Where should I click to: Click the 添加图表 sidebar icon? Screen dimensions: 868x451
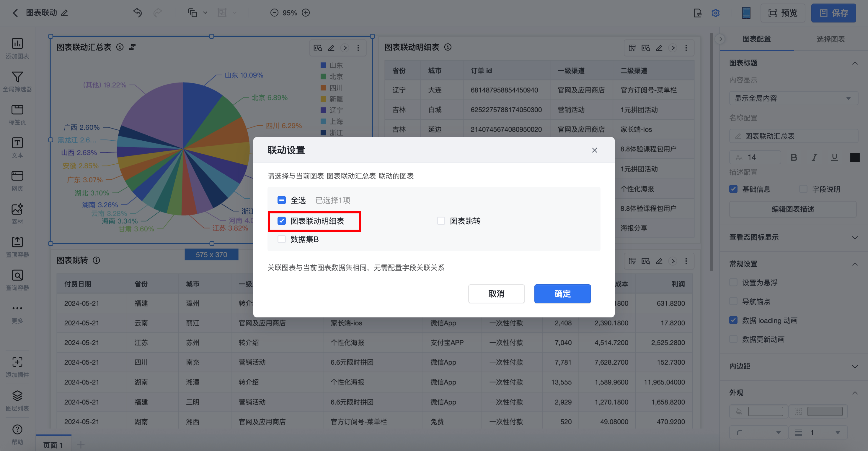tap(17, 44)
